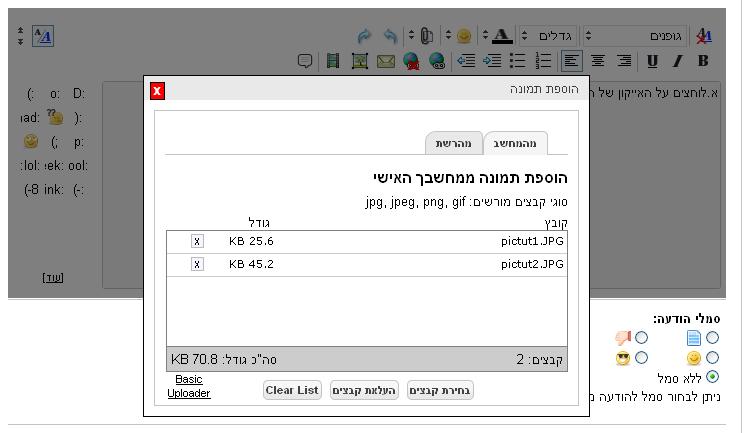748x433 pixels.
Task: Select the thumbs down message icon radio
Action: pos(642,339)
